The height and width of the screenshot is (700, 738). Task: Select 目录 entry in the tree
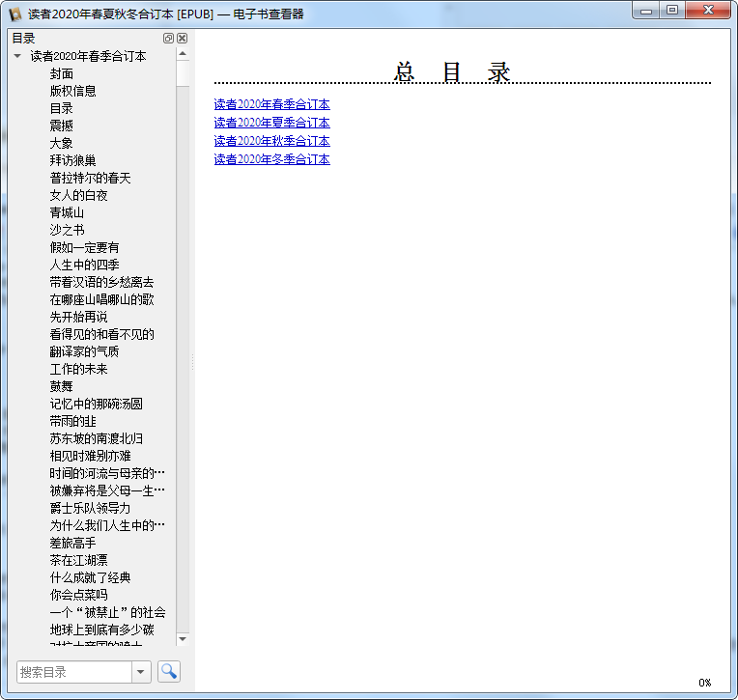click(x=62, y=108)
